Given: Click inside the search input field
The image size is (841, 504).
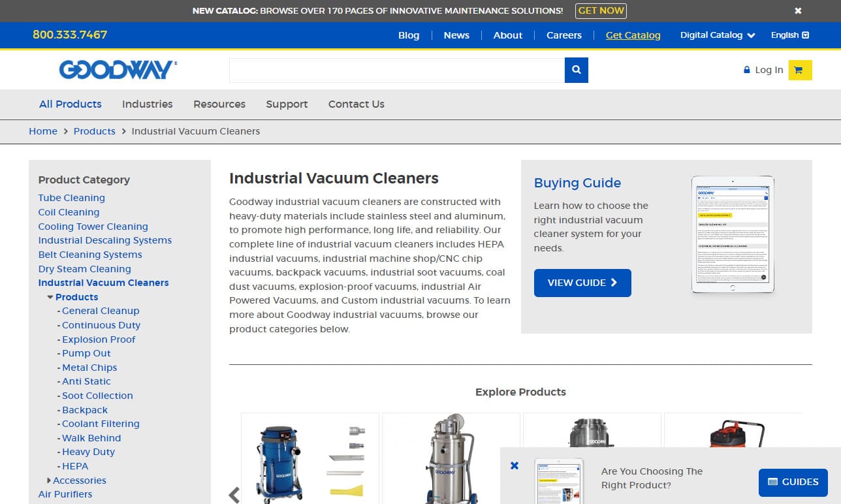Looking at the screenshot, I should point(392,70).
